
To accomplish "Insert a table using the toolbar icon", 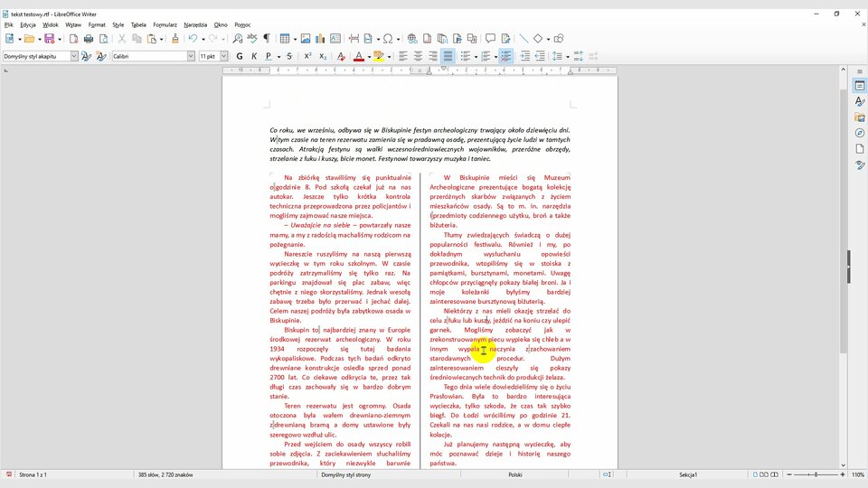I will (x=286, y=39).
